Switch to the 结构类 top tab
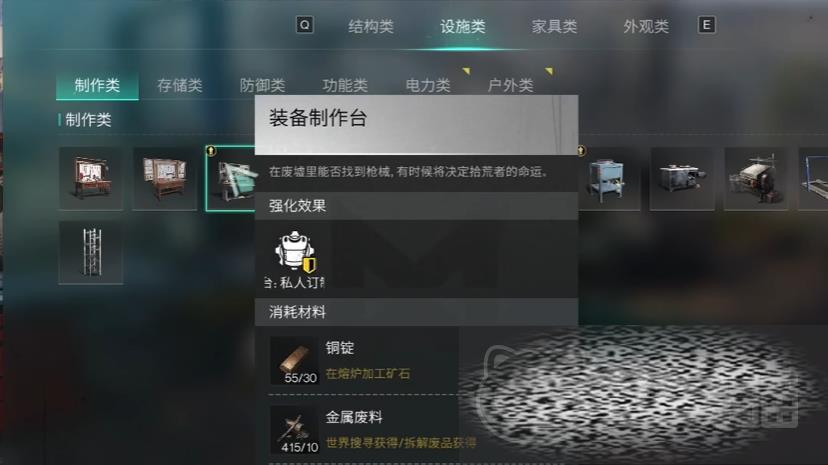The width and height of the screenshot is (828, 465). (x=371, y=26)
